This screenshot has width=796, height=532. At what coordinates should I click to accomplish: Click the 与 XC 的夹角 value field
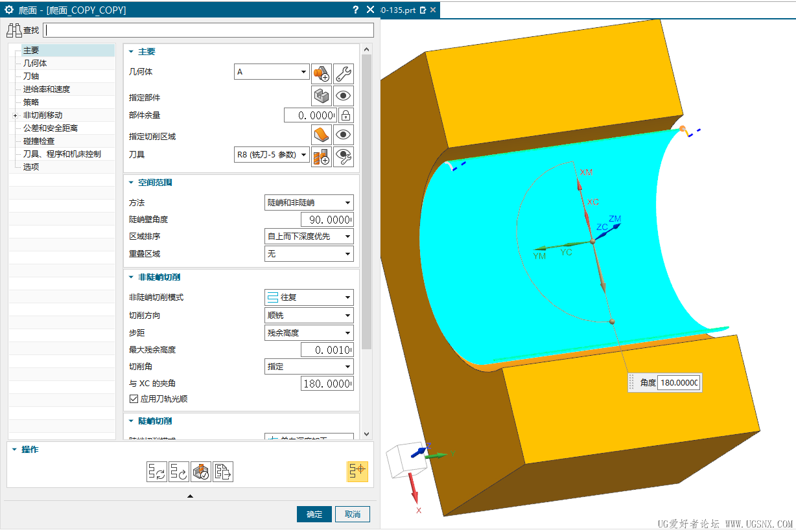[327, 384]
